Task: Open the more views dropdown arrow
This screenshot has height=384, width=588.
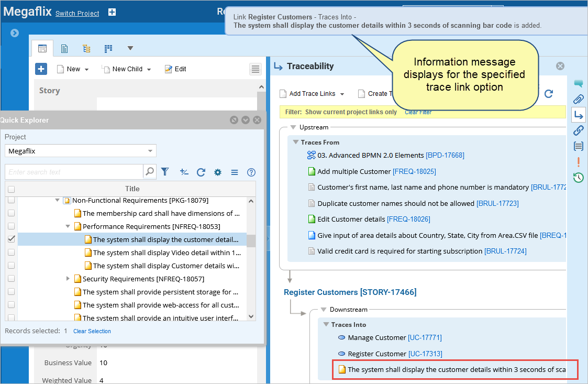Action: pyautogui.click(x=130, y=48)
